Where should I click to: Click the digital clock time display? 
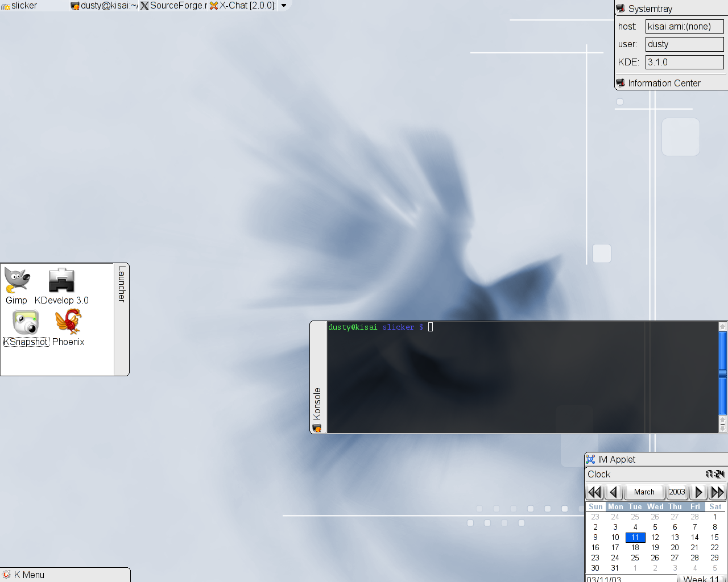tap(715, 474)
